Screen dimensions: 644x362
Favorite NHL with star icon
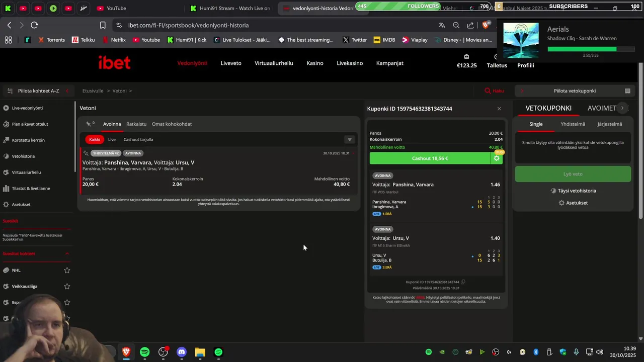(67, 270)
